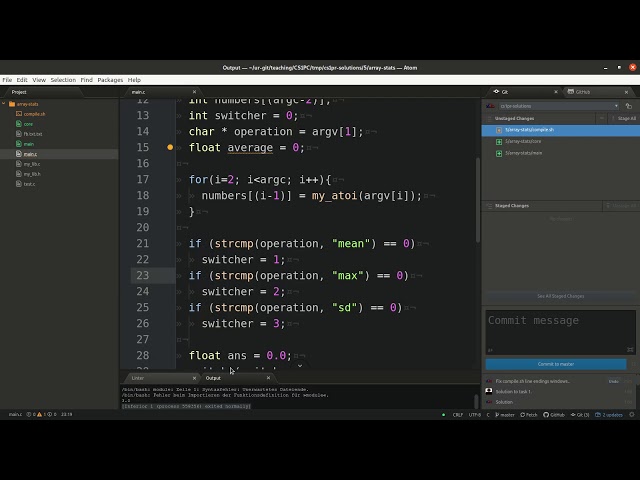Image resolution: width=640 pixels, height=480 pixels.
Task: Click the modified icon beside compile.sh change
Action: point(499,130)
